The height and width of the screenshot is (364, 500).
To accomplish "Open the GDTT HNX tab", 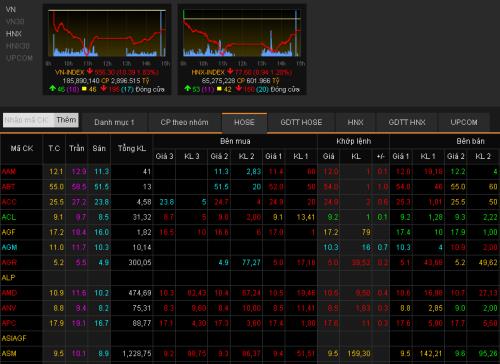I will tap(407, 122).
